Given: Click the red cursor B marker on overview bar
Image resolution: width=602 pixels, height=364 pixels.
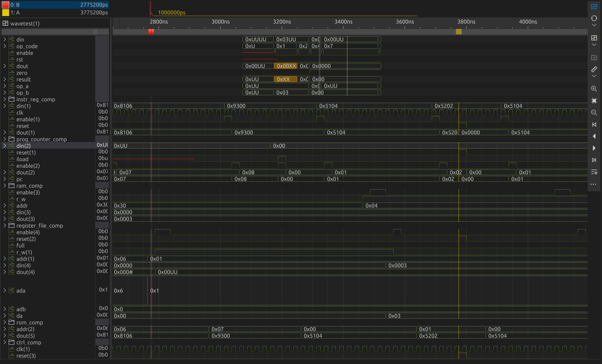Looking at the screenshot, I should pos(151,32).
